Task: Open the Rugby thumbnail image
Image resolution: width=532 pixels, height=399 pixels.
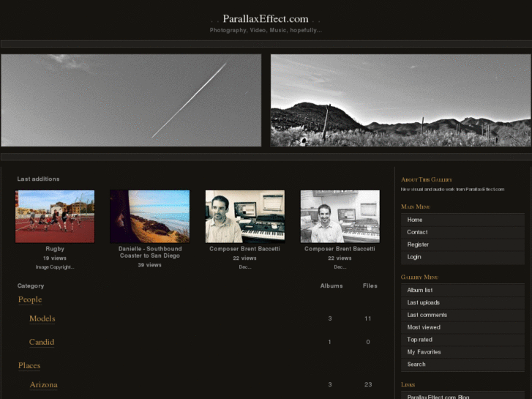Action: tap(55, 216)
